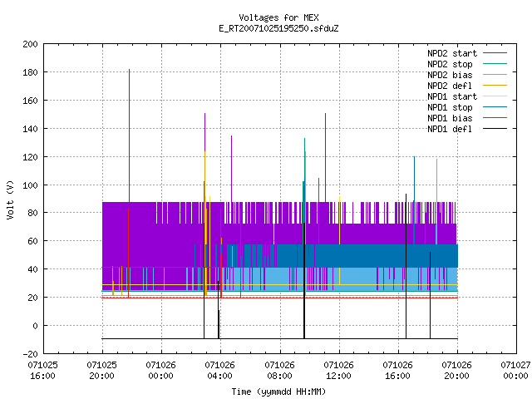The image size is (532, 399).
Task: Click the black NPD1 defl spike near 16:30
Action: 406,266
